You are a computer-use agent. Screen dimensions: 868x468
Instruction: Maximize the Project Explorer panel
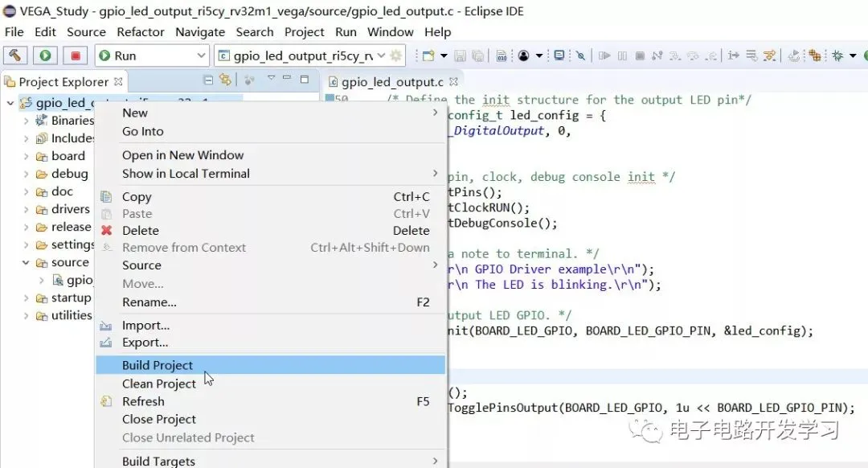pyautogui.click(x=305, y=79)
